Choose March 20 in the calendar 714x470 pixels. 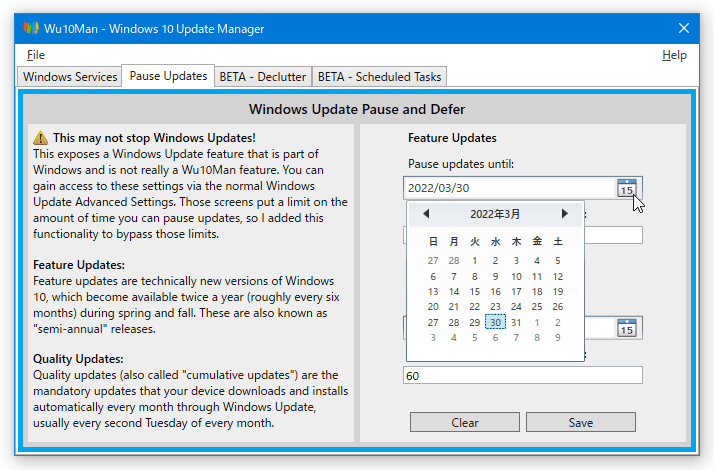(433, 307)
